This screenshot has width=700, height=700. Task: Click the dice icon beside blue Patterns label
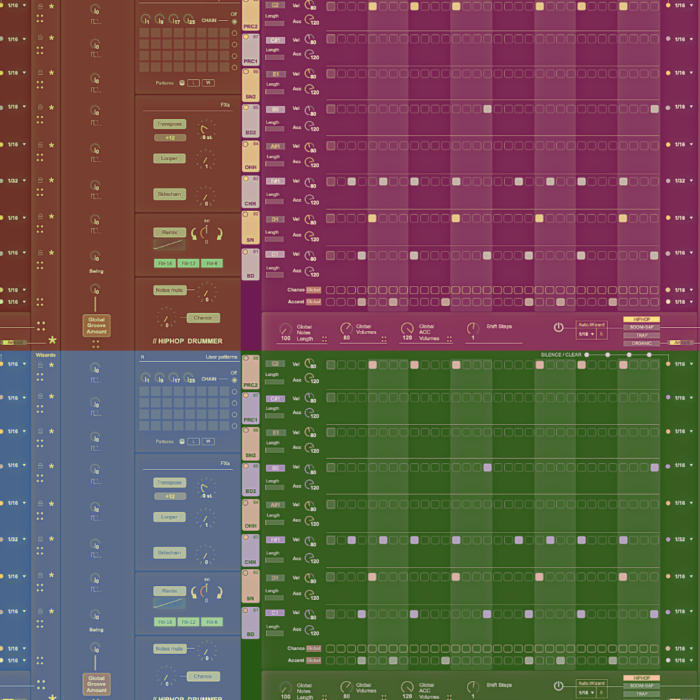181,442
